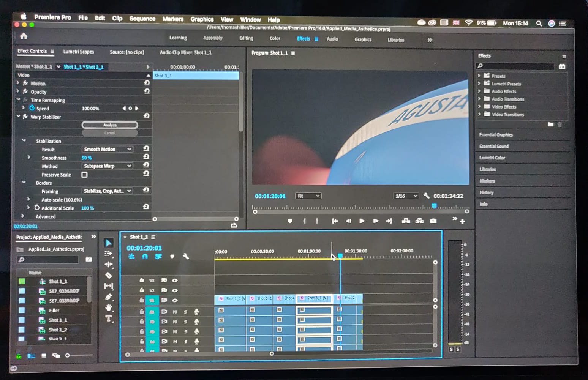Toggle V1 track output eye
The height and width of the screenshot is (380, 588).
coord(175,300)
